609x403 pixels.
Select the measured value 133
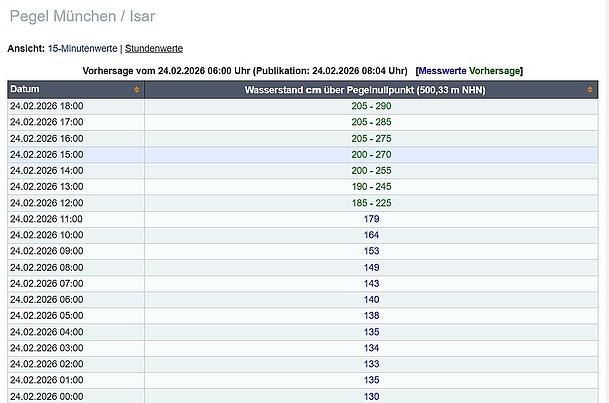coord(371,364)
